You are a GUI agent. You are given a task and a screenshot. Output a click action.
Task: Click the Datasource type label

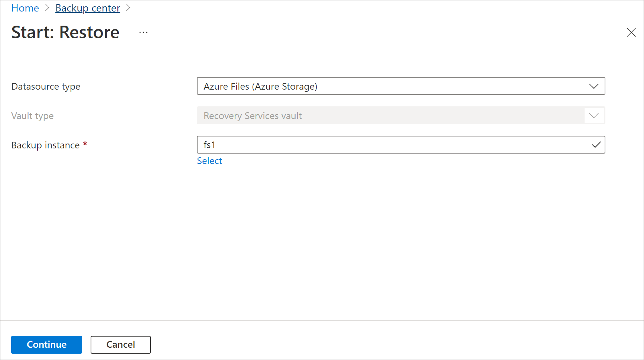click(46, 87)
